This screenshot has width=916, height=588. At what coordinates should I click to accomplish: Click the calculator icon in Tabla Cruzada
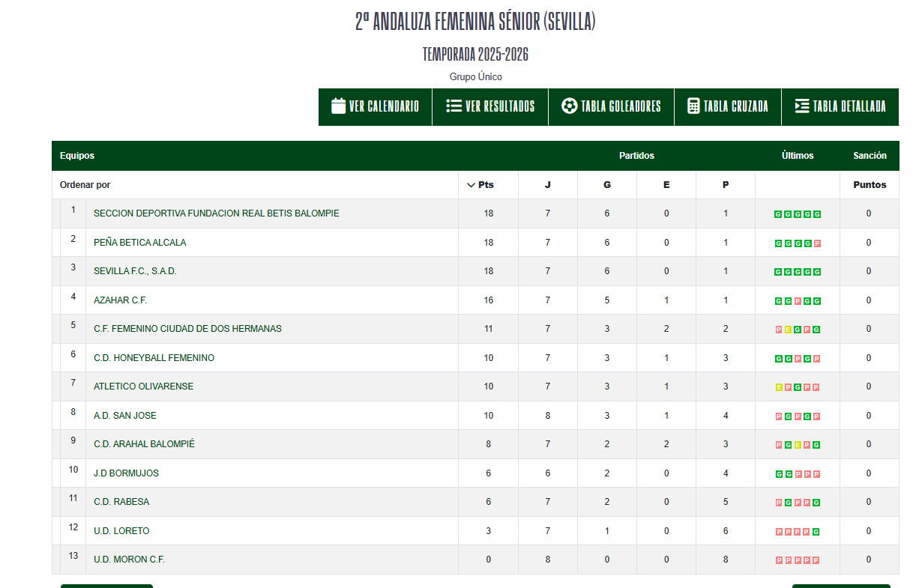click(x=693, y=106)
